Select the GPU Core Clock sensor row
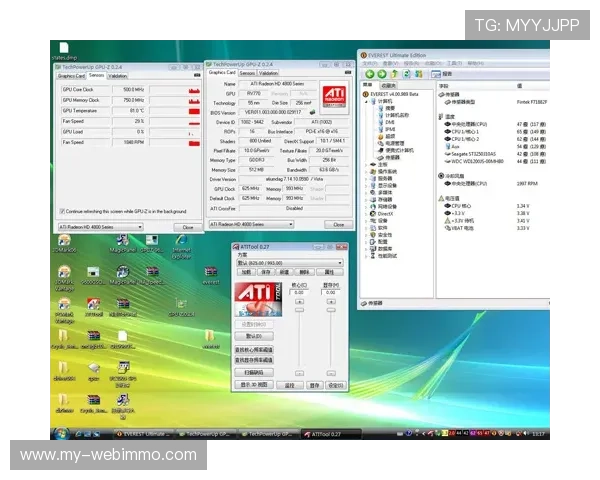Screen dimensions: 600x480 click(x=130, y=90)
